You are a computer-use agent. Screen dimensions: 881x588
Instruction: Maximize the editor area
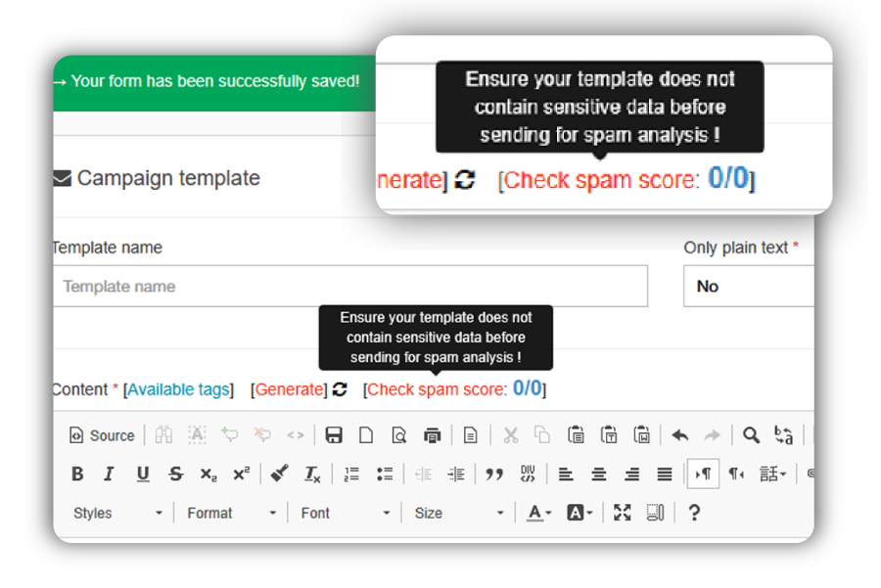point(623,513)
